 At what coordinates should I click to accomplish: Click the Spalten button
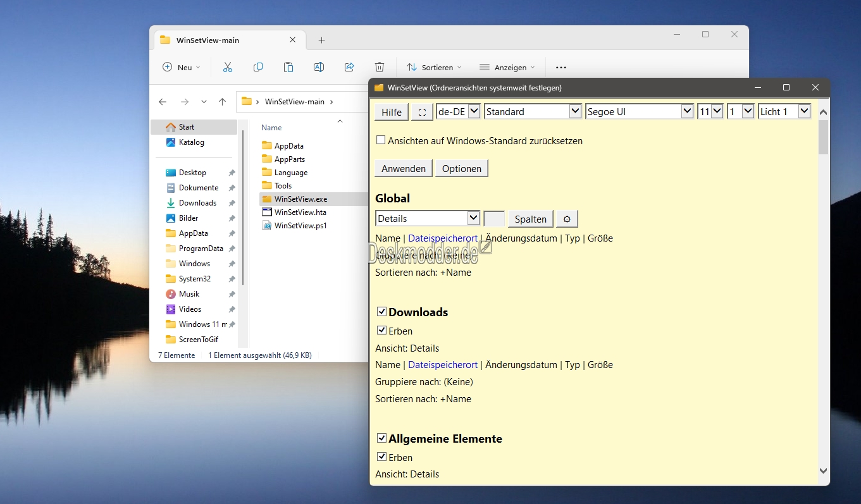click(531, 219)
